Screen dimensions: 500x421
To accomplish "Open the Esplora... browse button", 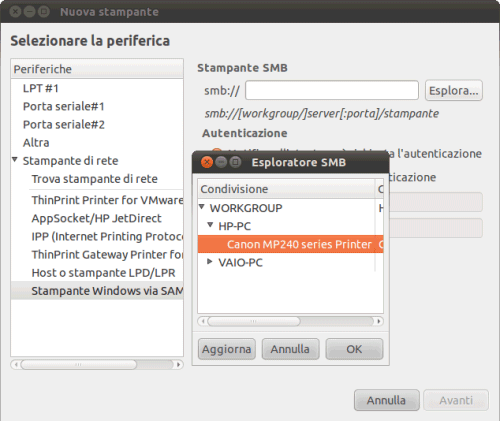I will (x=454, y=90).
